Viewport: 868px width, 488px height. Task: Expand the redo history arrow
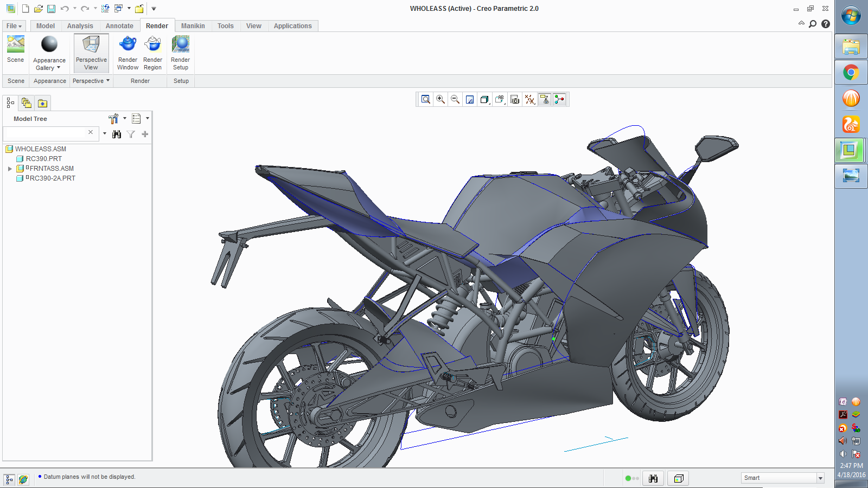tap(95, 9)
